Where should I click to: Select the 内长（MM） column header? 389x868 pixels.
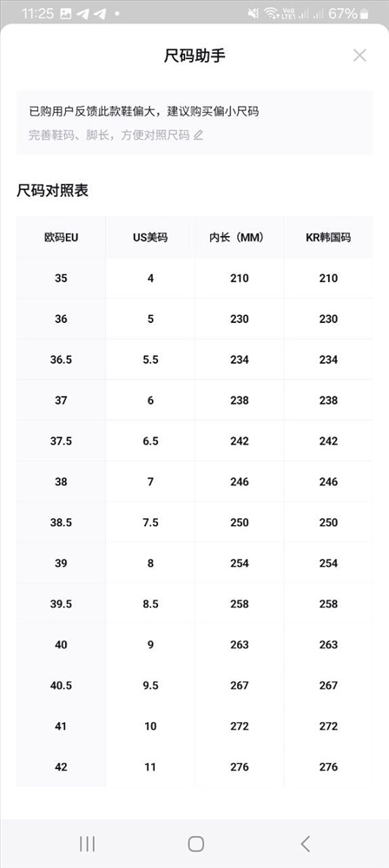point(240,238)
